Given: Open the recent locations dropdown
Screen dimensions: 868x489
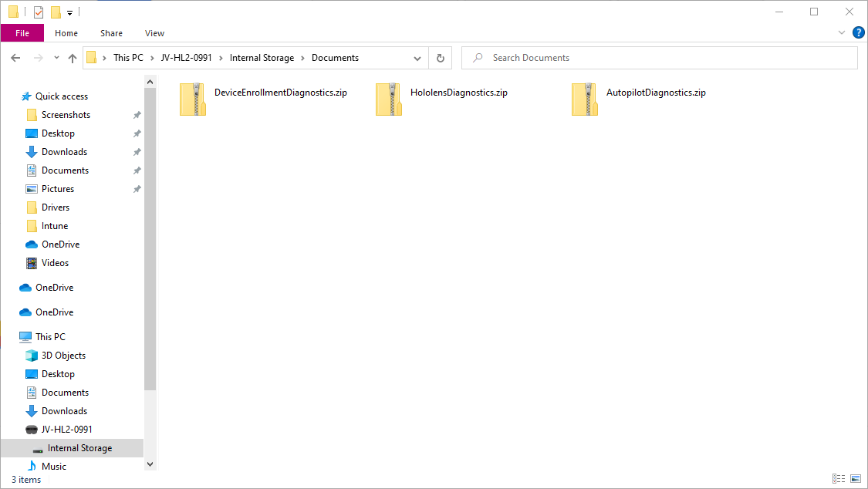Looking at the screenshot, I should click(x=56, y=58).
